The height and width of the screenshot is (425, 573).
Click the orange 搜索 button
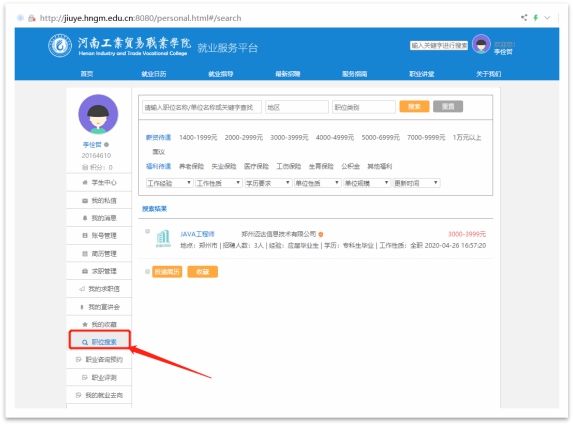414,107
